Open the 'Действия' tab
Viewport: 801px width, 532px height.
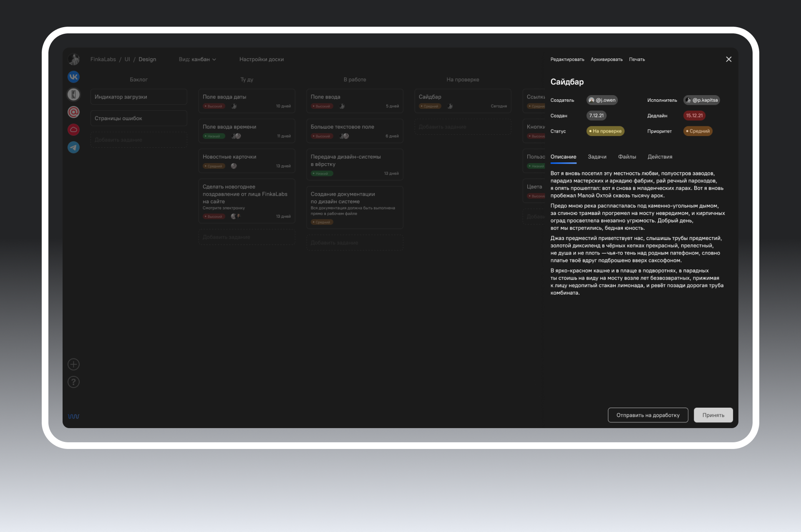pos(660,157)
